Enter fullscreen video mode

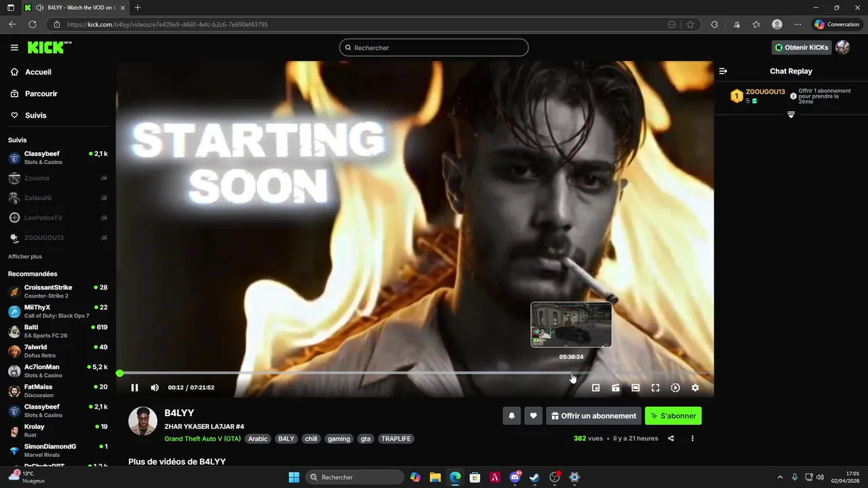656,388
